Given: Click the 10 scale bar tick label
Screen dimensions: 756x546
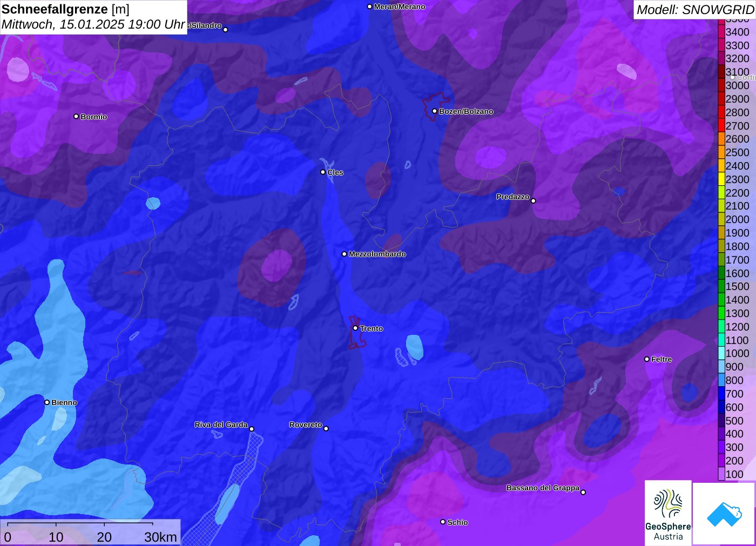Looking at the screenshot, I should coord(56,537).
